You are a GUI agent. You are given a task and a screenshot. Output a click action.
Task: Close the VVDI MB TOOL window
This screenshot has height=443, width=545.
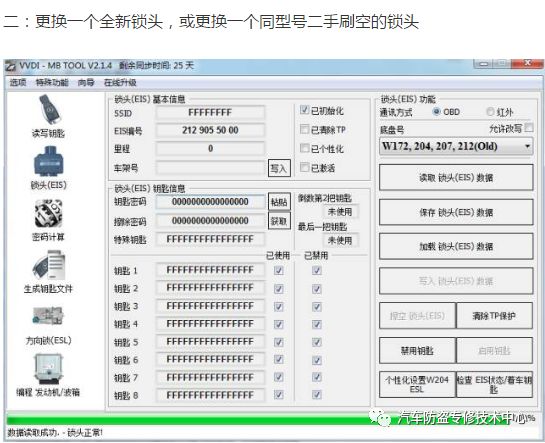527,64
